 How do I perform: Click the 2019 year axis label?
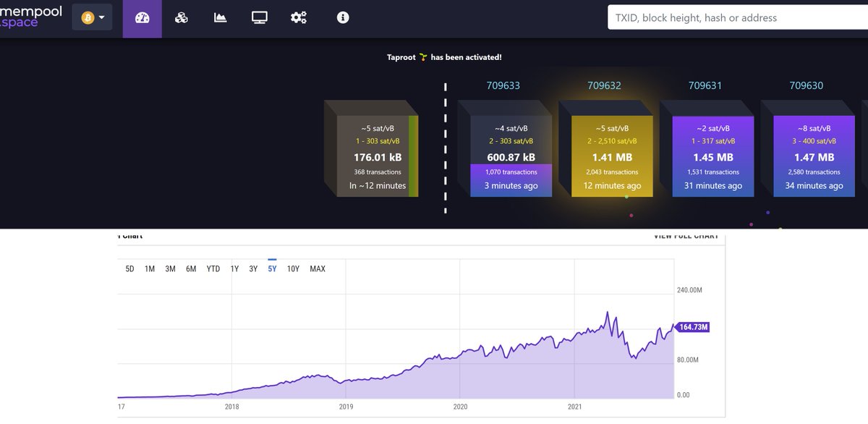point(346,407)
